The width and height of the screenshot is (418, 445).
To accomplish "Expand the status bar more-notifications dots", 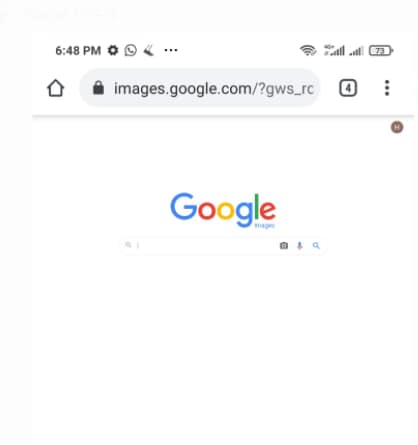I will tap(171, 50).
